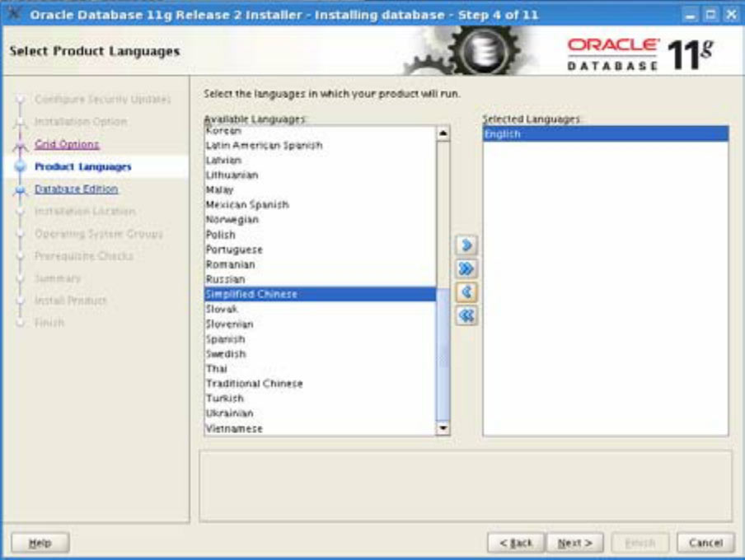
Task: Cancel the Oracle installer
Action: (705, 543)
